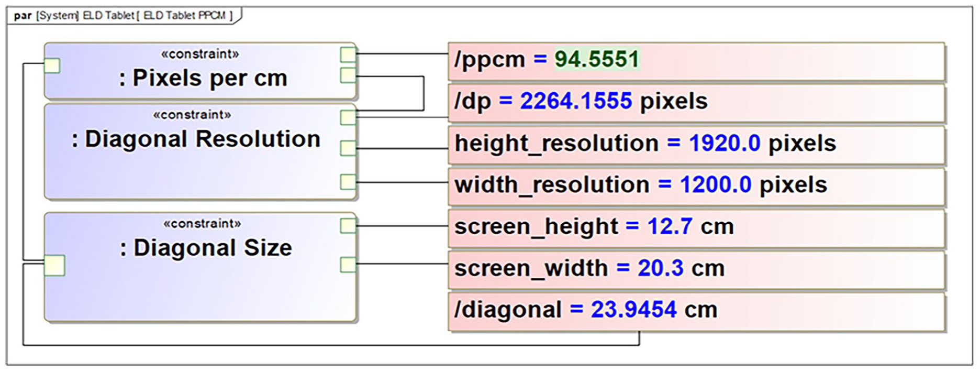This screenshot has height=371, width=980.
Task: Click top-right port on Diagonal Size
Action: (348, 225)
